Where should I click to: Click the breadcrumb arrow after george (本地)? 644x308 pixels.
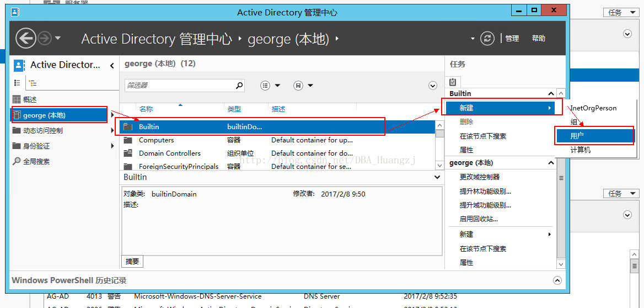[x=337, y=39]
